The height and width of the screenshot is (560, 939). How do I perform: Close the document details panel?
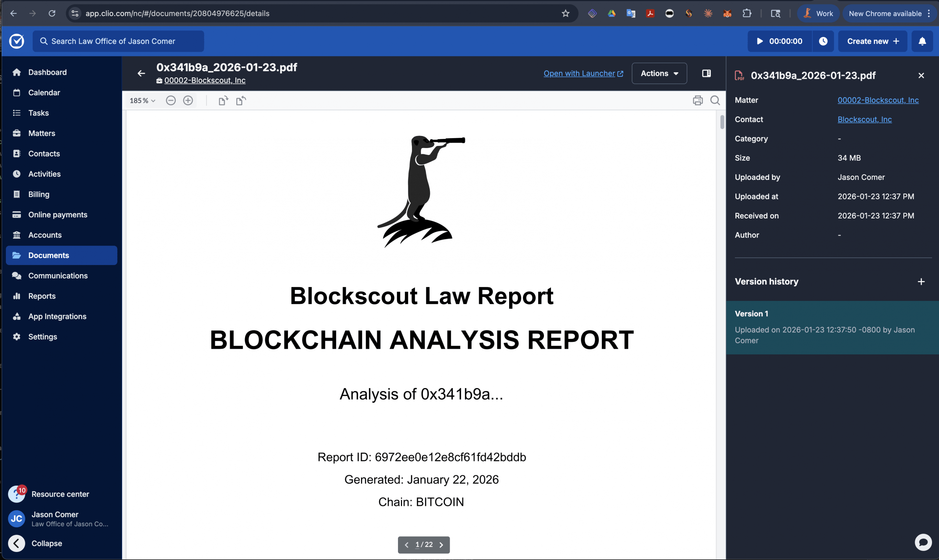click(921, 75)
